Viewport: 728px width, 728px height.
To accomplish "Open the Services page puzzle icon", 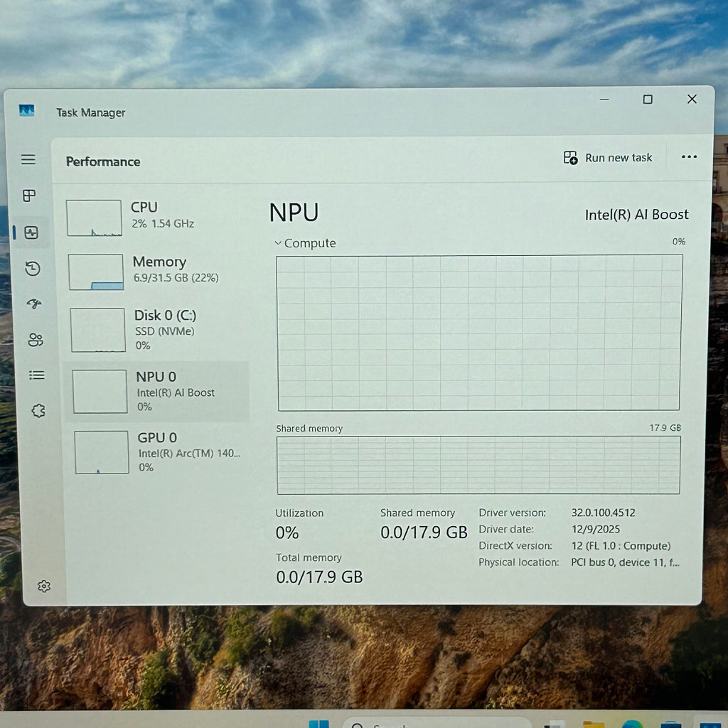I will pyautogui.click(x=38, y=410).
